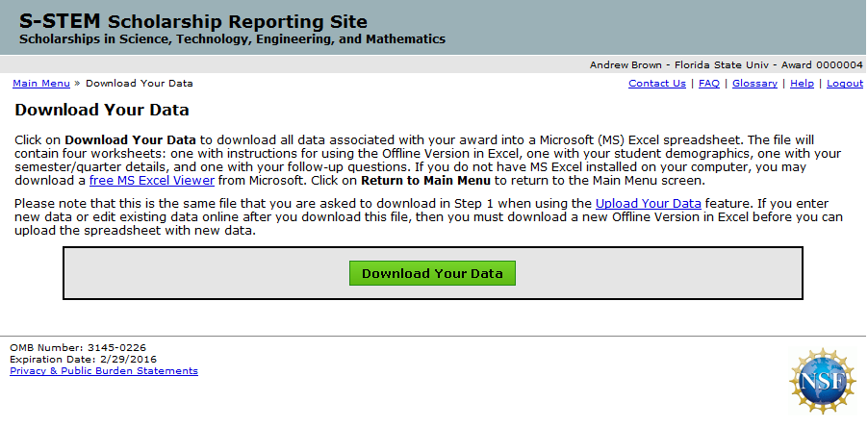
Task: Click the Scholarships in Science subtitle text
Action: tap(232, 39)
